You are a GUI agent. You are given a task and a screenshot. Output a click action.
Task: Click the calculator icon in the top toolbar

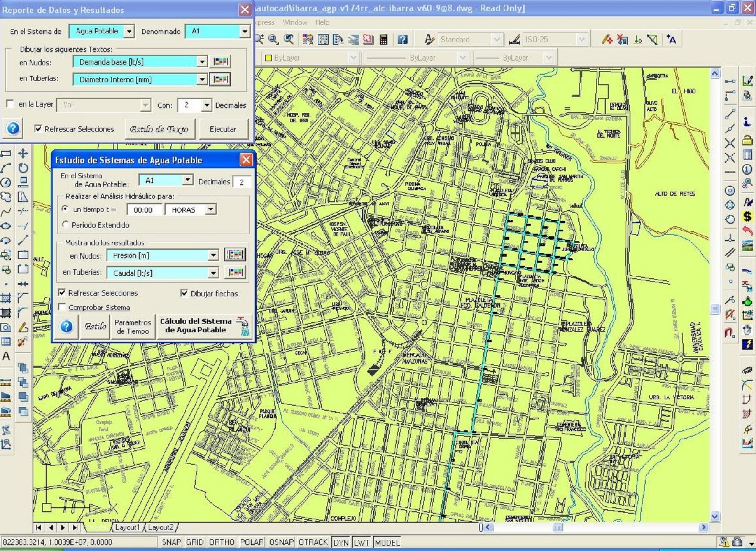(383, 40)
